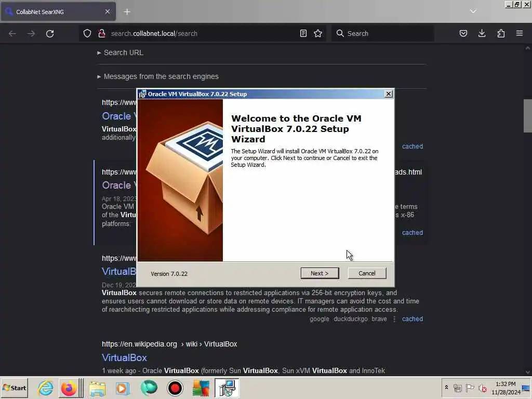Open cached link beside google duckduckgo brave

[x=412, y=319]
